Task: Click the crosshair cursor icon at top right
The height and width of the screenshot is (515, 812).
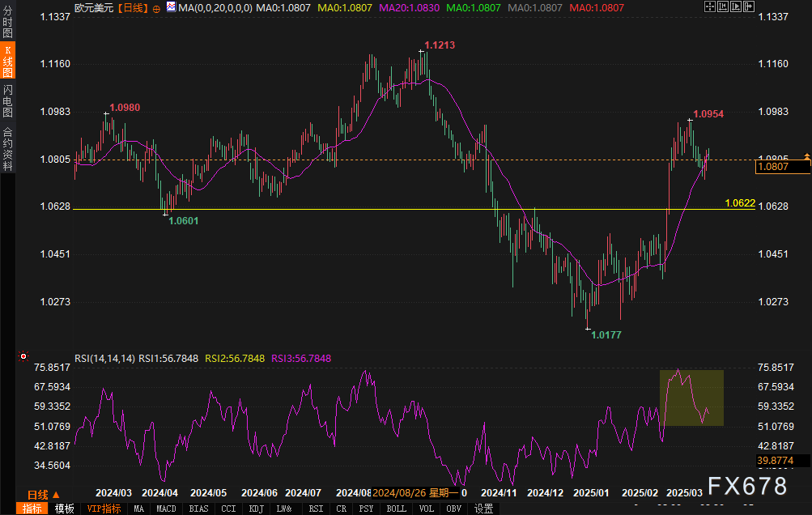Action: click(710, 6)
